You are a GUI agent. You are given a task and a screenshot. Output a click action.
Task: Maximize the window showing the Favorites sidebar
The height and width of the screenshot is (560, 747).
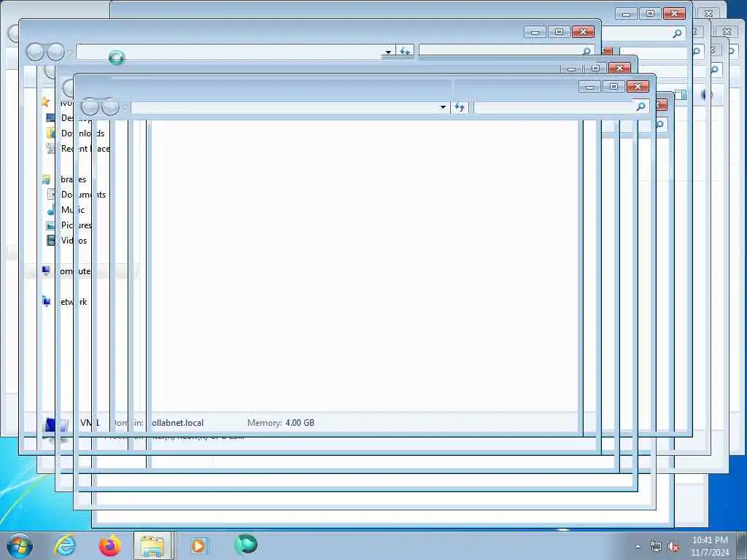[x=560, y=32]
